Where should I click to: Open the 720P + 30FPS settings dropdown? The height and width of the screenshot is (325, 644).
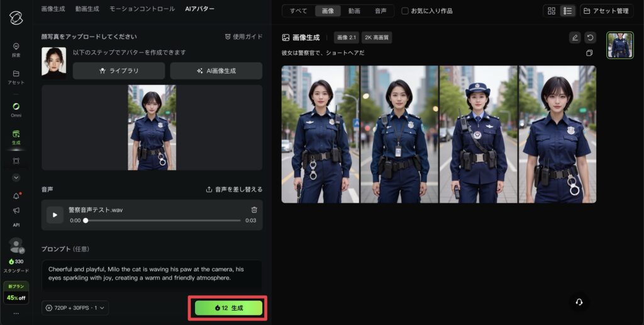tap(75, 307)
